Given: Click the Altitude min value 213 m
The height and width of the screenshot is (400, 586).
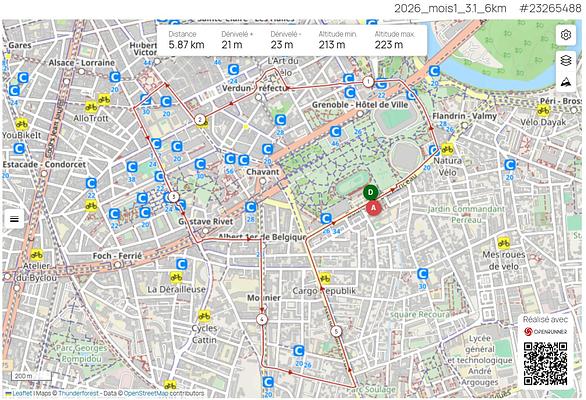Looking at the screenshot, I should [x=332, y=45].
